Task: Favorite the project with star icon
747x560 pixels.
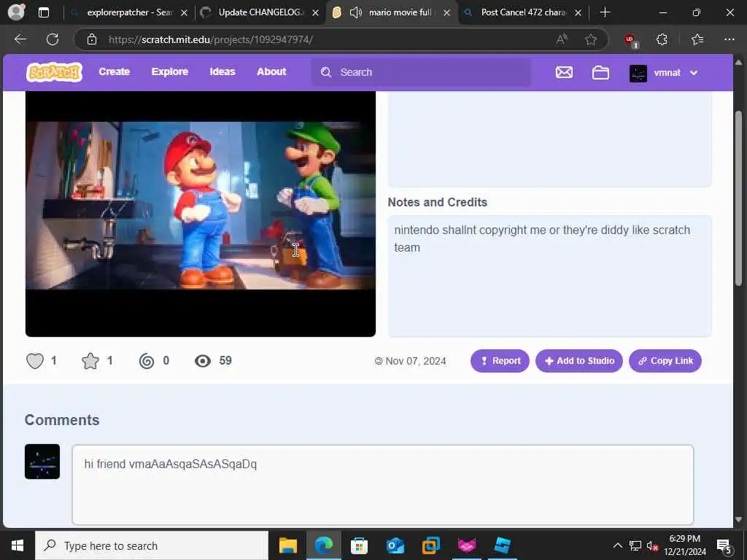Action: 90,361
